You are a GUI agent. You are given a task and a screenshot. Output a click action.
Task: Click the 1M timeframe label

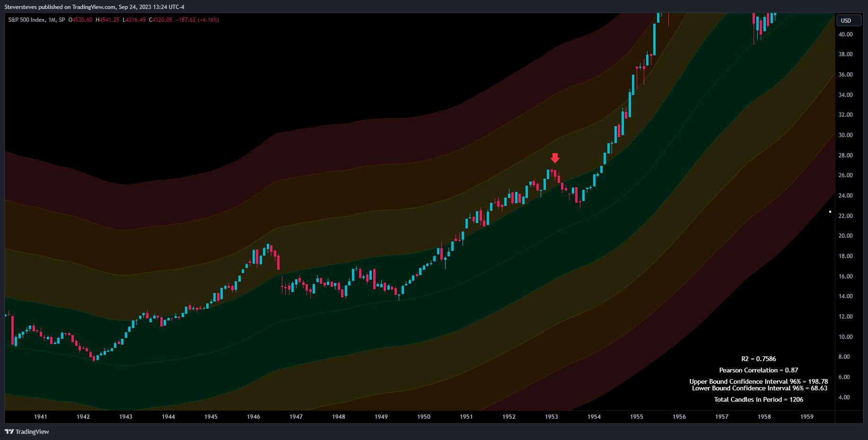click(52, 20)
